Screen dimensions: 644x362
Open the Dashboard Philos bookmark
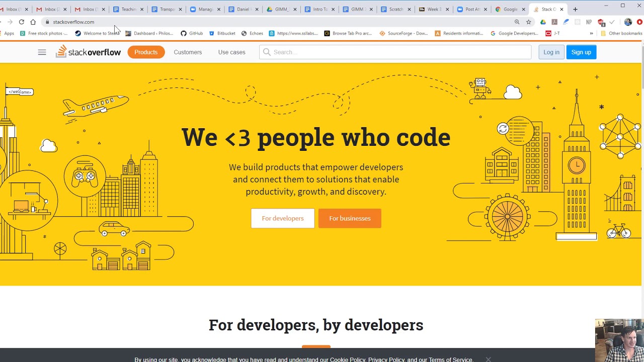click(x=149, y=33)
